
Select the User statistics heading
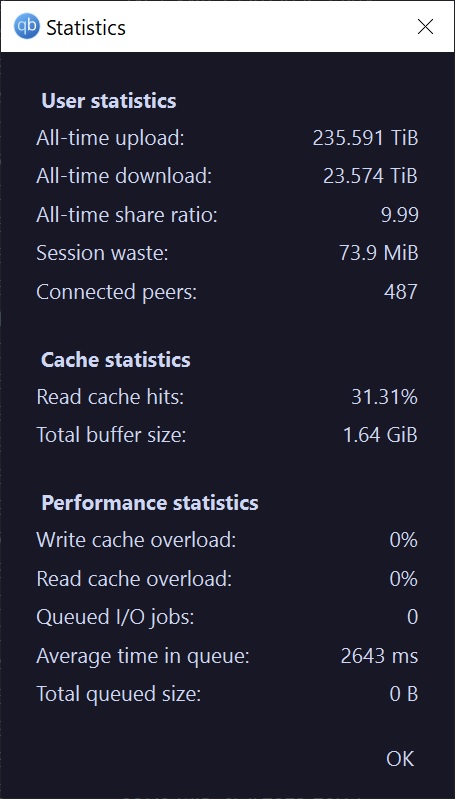coord(109,101)
